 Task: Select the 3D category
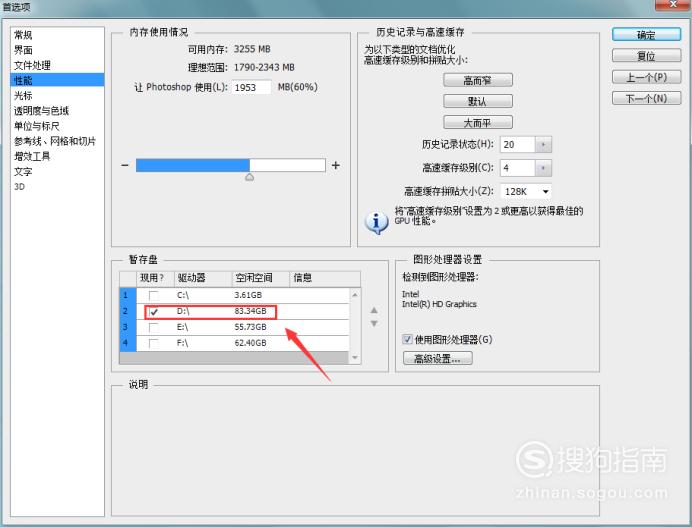(x=19, y=186)
